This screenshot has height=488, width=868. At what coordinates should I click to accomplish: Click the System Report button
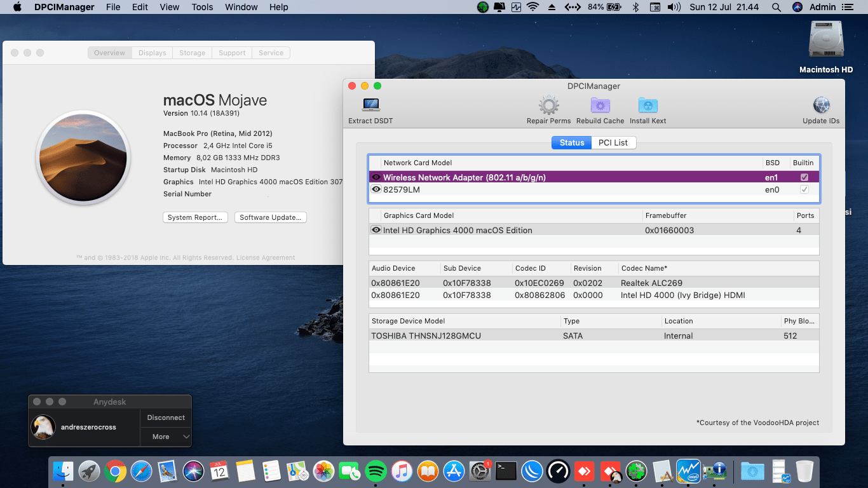pyautogui.click(x=195, y=217)
